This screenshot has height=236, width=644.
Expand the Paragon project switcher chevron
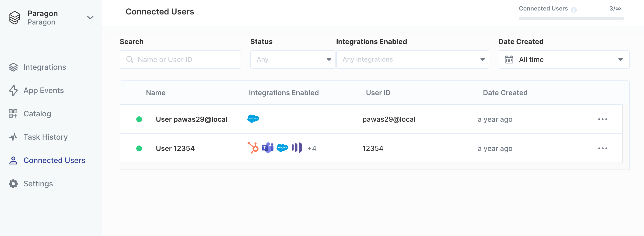click(x=90, y=17)
